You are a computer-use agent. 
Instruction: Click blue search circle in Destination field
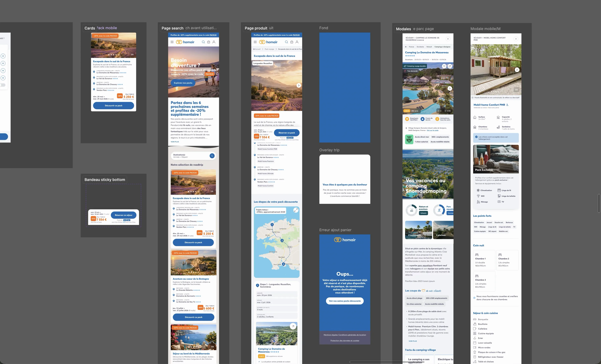coord(212,156)
